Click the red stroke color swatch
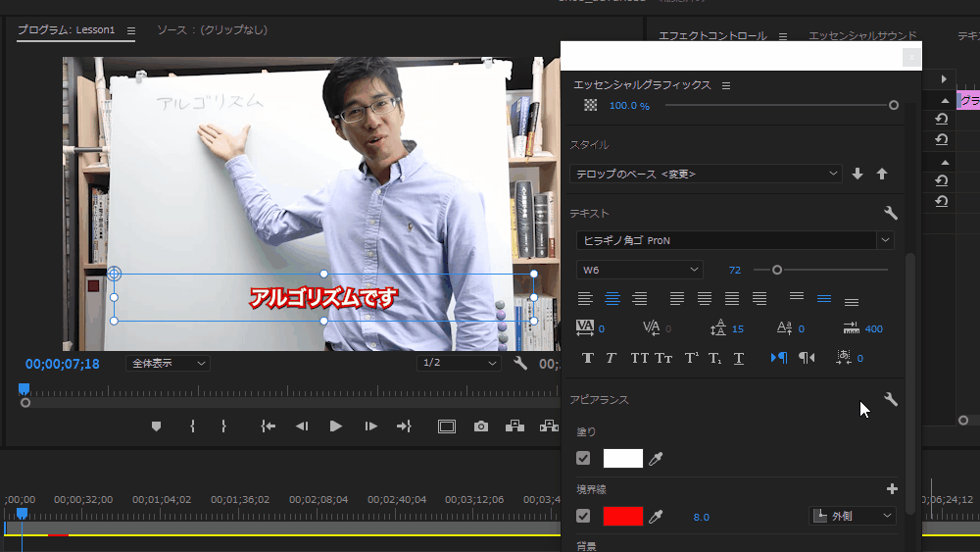The image size is (980, 552). pos(622,516)
